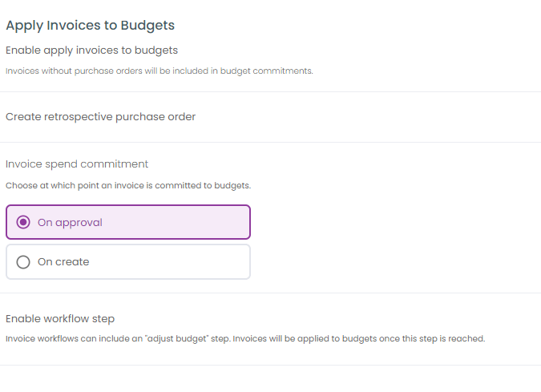Click divider line above Invoice spend commitment
541x392 pixels.
pyautogui.click(x=271, y=142)
